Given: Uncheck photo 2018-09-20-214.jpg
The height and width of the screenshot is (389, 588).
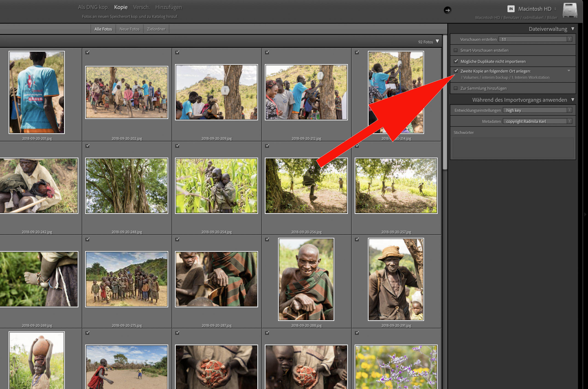Looking at the screenshot, I should click(357, 52).
